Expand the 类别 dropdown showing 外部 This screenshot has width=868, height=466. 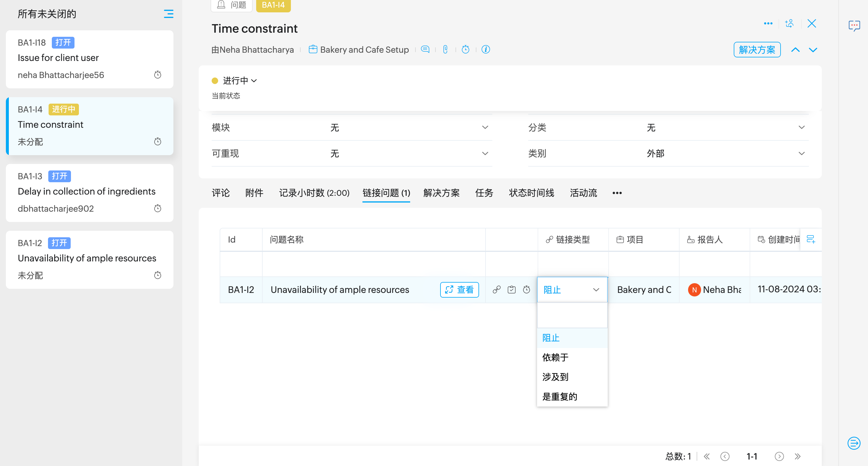pyautogui.click(x=801, y=154)
